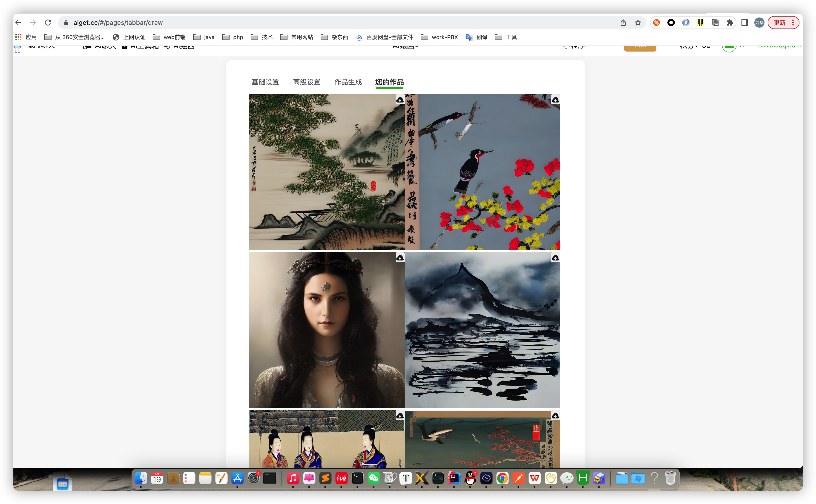Open the ink mountain painting thumbnail
The height and width of the screenshot is (504, 816).
pyautogui.click(x=482, y=330)
